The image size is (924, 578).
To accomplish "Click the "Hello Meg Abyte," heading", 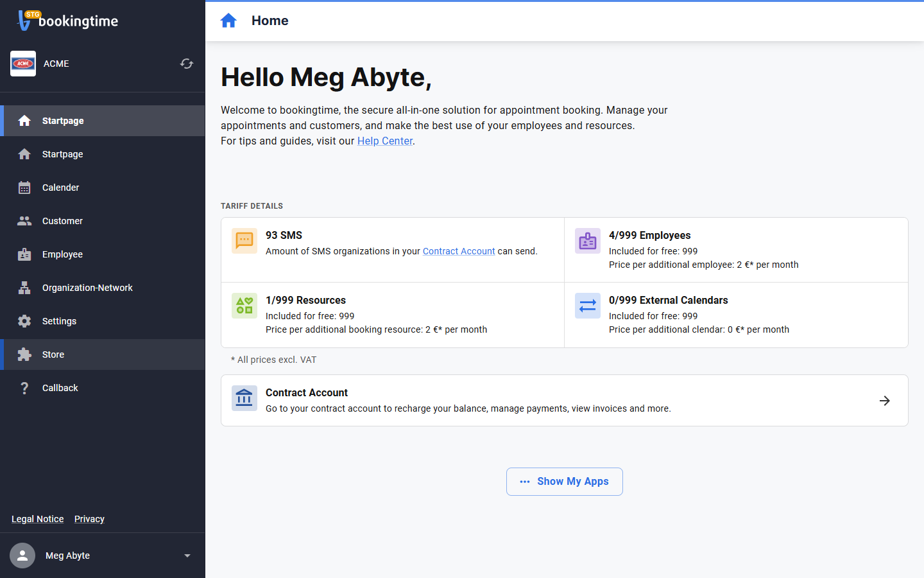I will click(326, 77).
